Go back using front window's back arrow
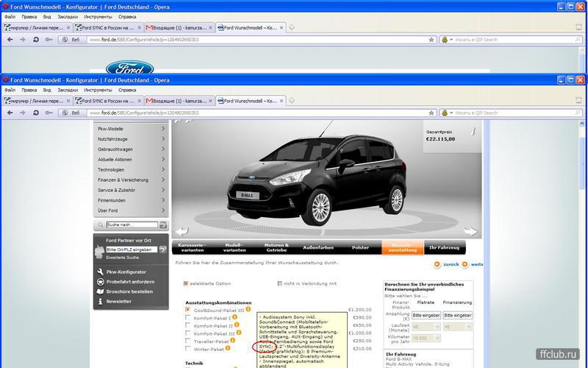Screen dimensions: 588x368 point(10,113)
